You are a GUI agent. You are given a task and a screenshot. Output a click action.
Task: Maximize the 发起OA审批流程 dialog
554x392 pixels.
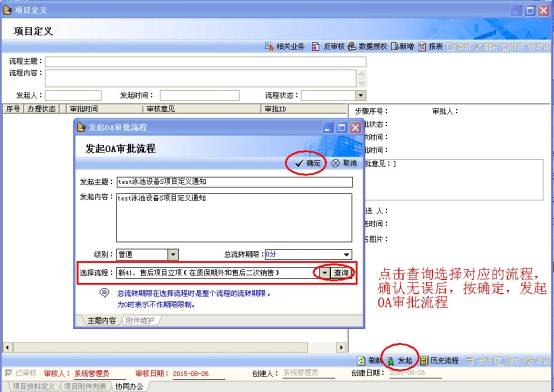(341, 127)
